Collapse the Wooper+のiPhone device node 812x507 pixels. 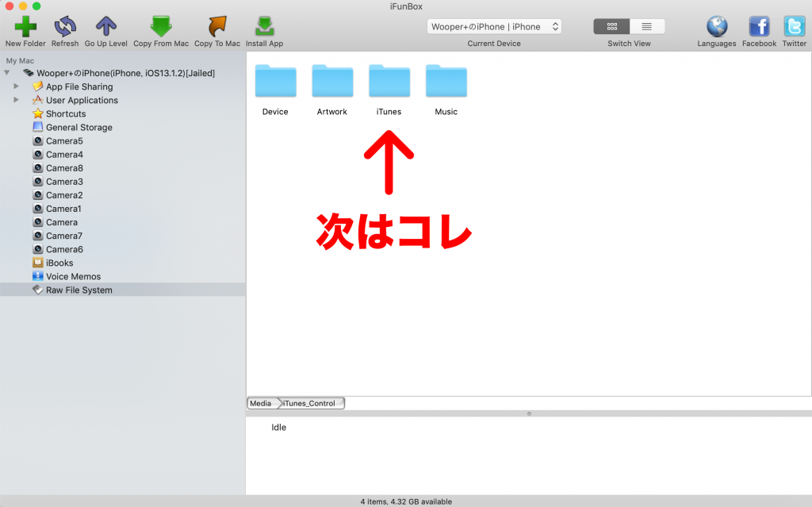coord(7,73)
